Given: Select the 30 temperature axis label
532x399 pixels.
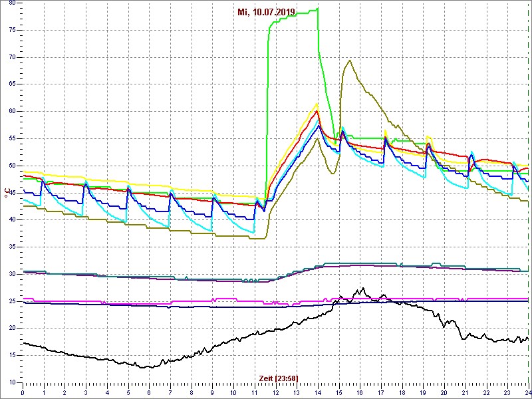Looking at the screenshot, I should pyautogui.click(x=11, y=274).
